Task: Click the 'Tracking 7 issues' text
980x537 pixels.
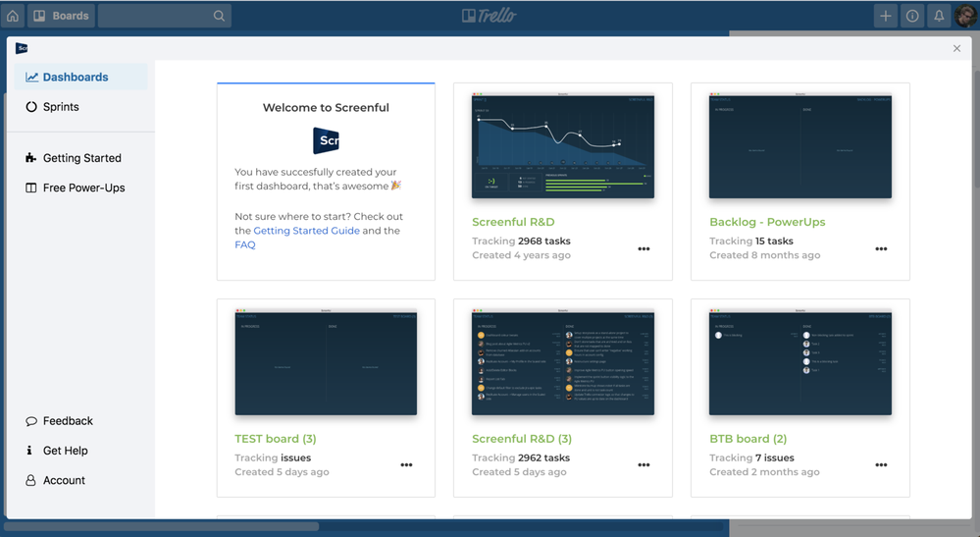Action: click(x=751, y=457)
